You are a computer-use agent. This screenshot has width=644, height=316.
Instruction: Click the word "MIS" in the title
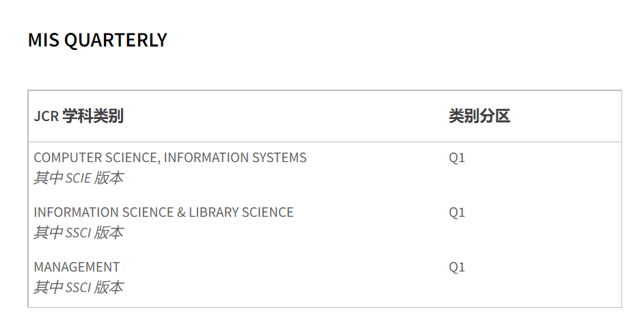click(x=42, y=40)
